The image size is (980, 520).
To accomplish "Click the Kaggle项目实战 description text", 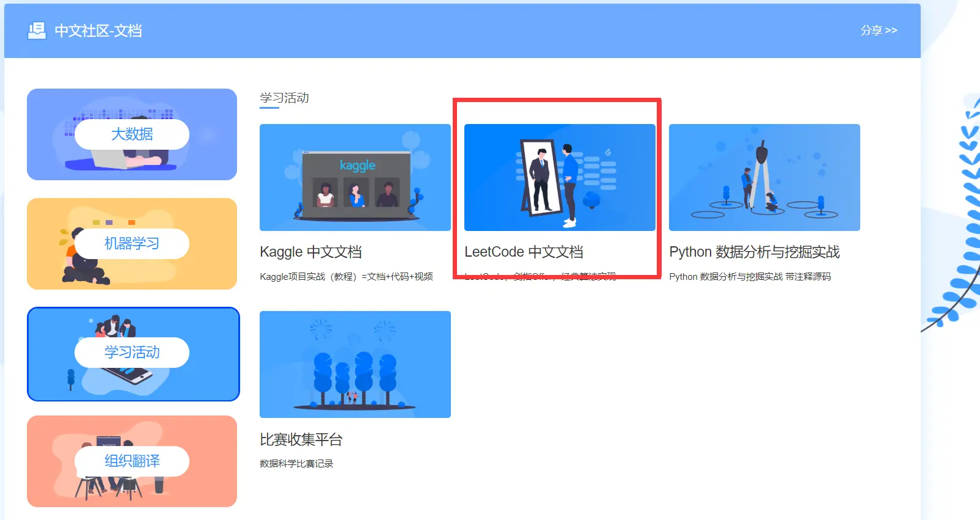I will [x=346, y=277].
